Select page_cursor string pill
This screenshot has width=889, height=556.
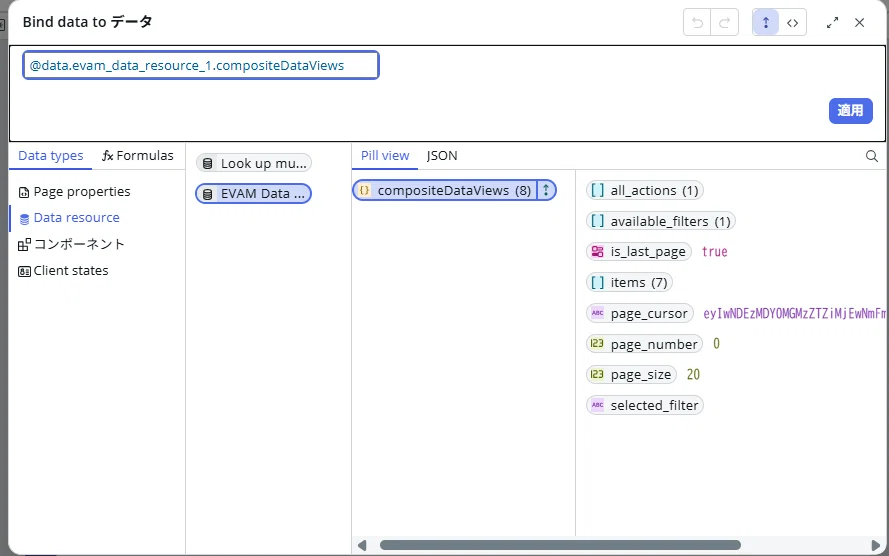point(640,313)
